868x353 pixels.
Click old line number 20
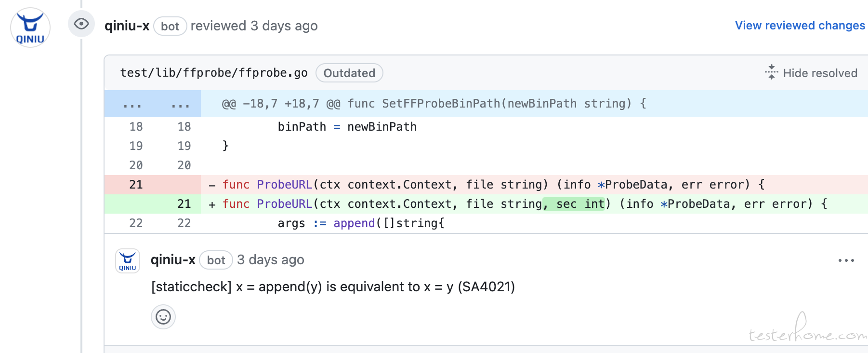click(x=136, y=165)
